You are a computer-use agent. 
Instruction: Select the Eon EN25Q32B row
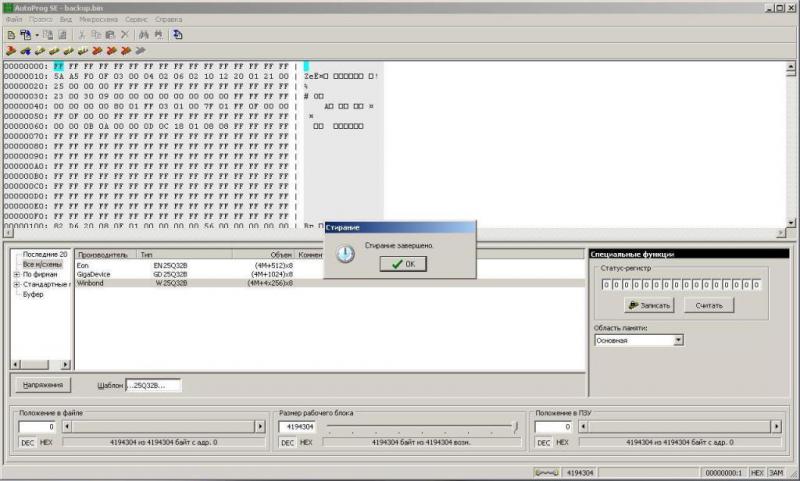tap(330, 265)
